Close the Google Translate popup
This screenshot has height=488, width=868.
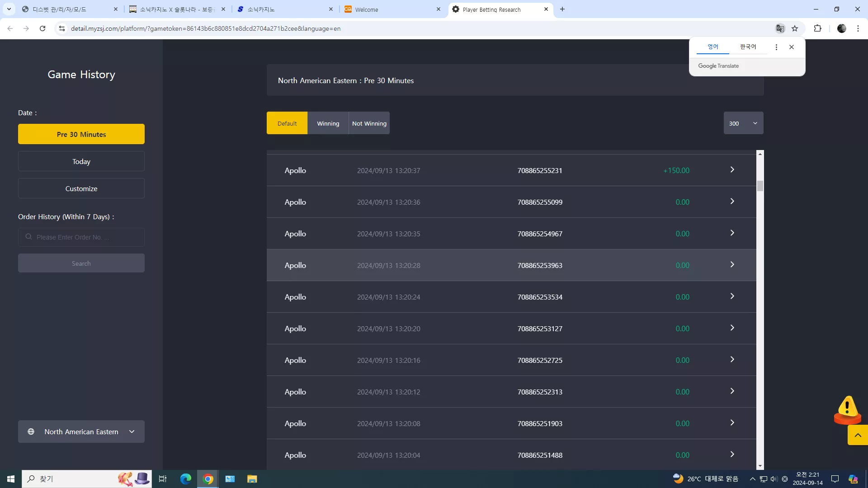(x=792, y=47)
